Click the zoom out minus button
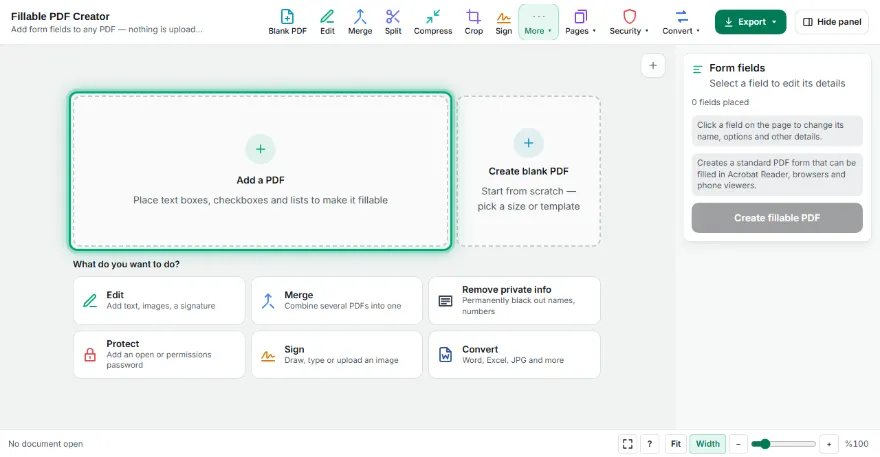This screenshot has width=880, height=457. (x=739, y=444)
